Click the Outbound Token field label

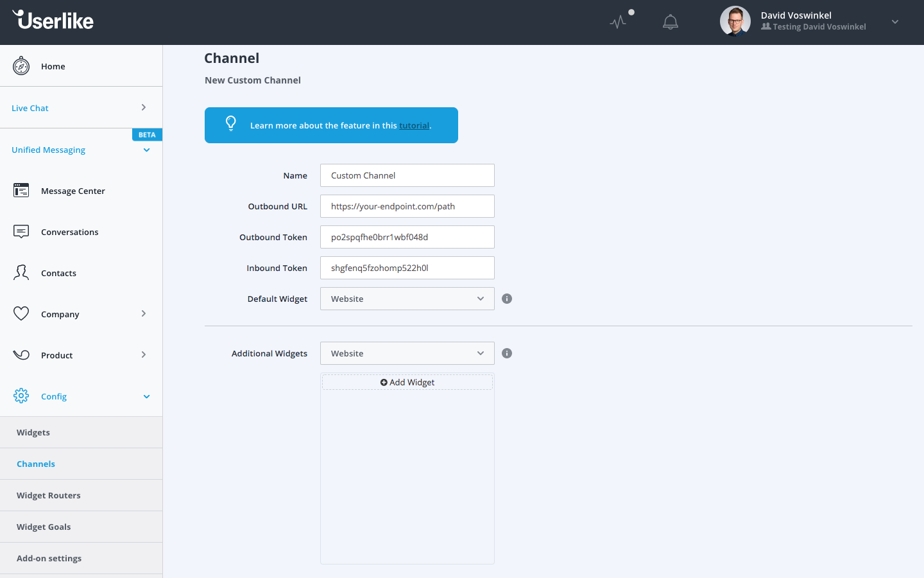click(x=273, y=237)
